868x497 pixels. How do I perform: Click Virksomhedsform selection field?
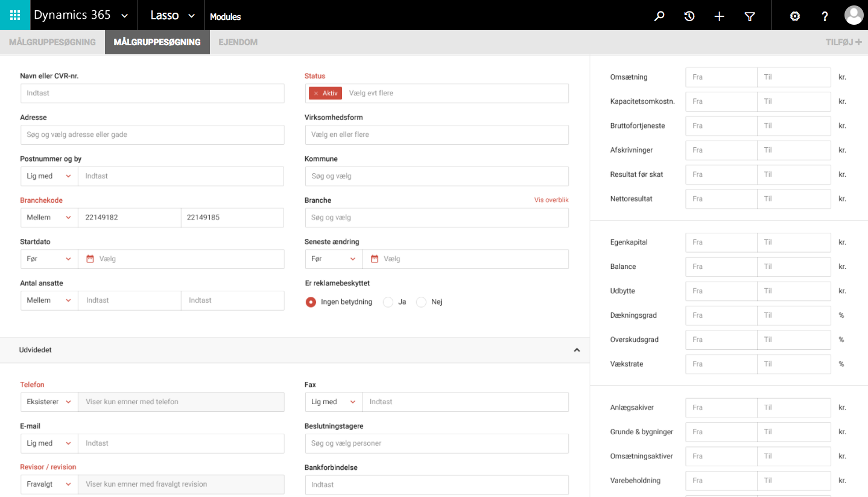pos(437,135)
